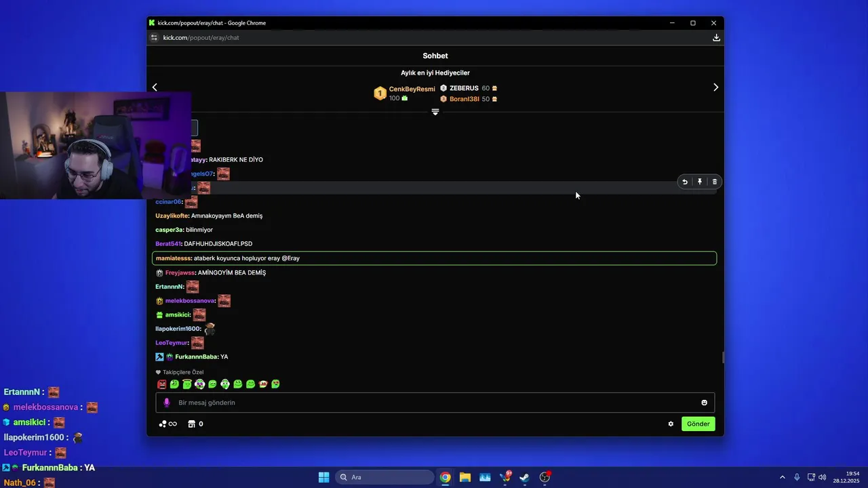
Task: Click the taskbar microphone tray icon
Action: coord(797,477)
